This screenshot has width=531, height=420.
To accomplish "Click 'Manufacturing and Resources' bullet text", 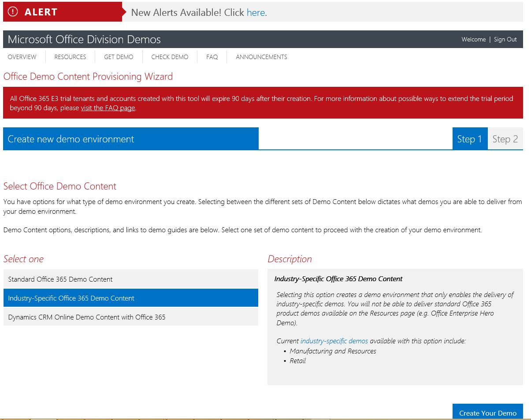I will [x=333, y=351].
